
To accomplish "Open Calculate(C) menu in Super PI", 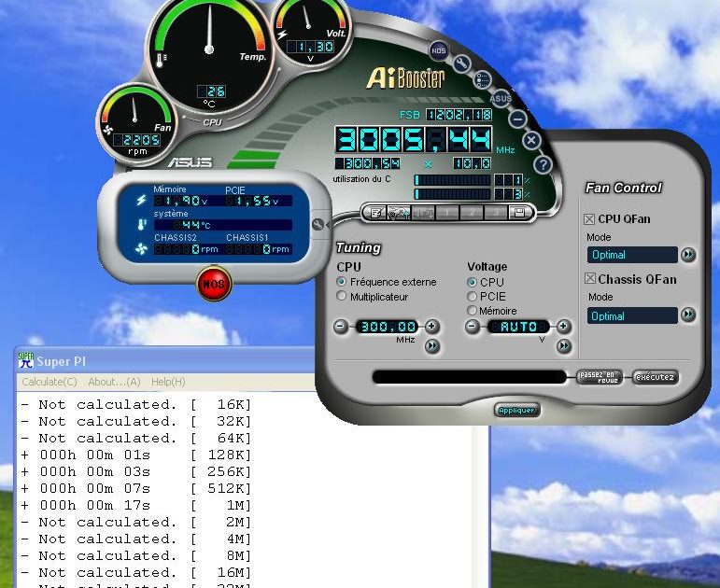I will pyautogui.click(x=49, y=382).
